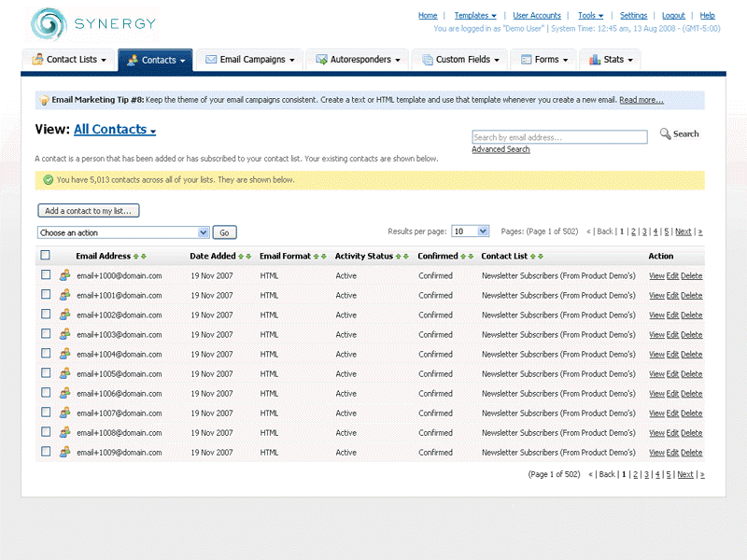Open the Choose an action dropdown

pos(123,232)
